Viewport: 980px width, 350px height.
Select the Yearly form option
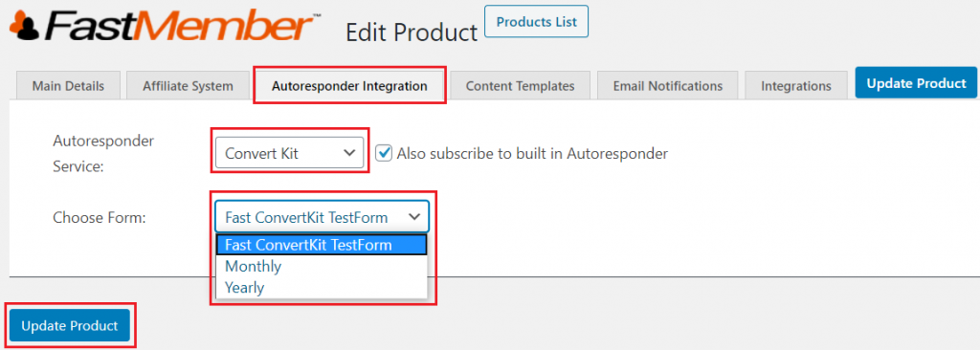(x=322, y=288)
